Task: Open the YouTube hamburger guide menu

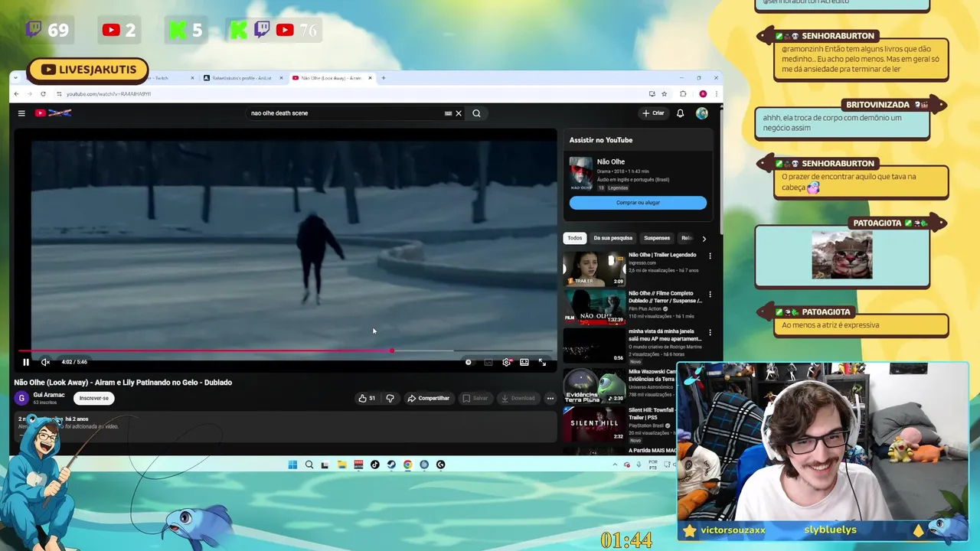Action: tap(21, 113)
